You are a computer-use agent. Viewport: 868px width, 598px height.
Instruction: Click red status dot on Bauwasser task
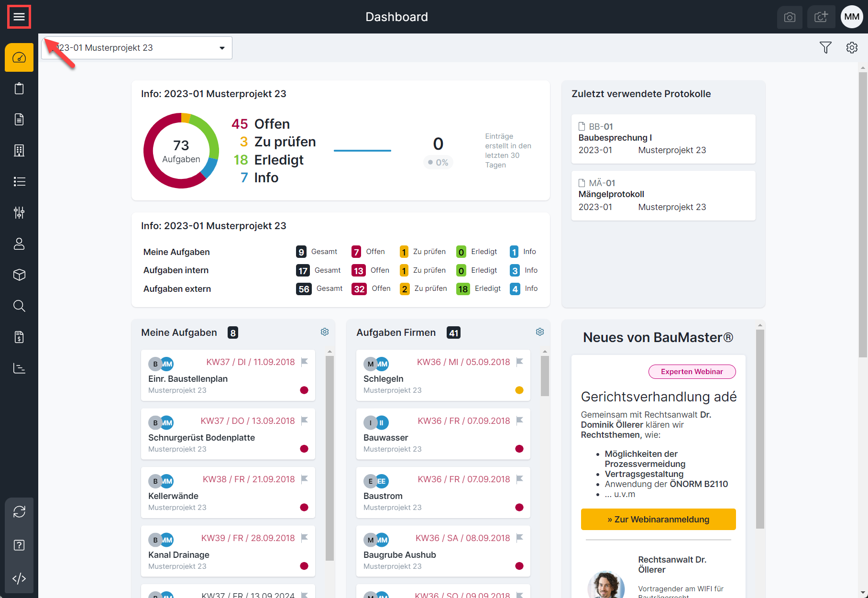tap(519, 449)
